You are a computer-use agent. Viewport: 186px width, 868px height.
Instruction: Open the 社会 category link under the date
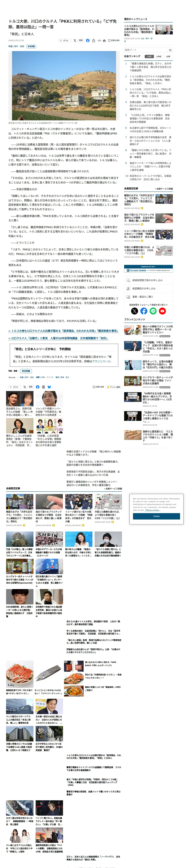click(x=10, y=46)
